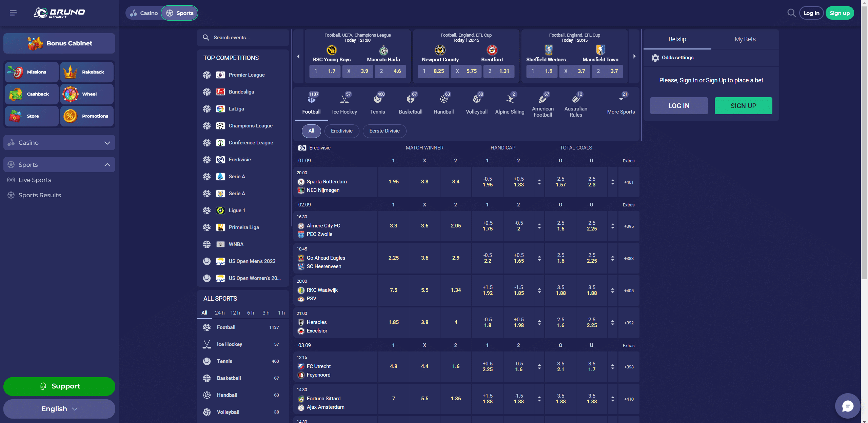Open the Wheel tile

click(87, 94)
